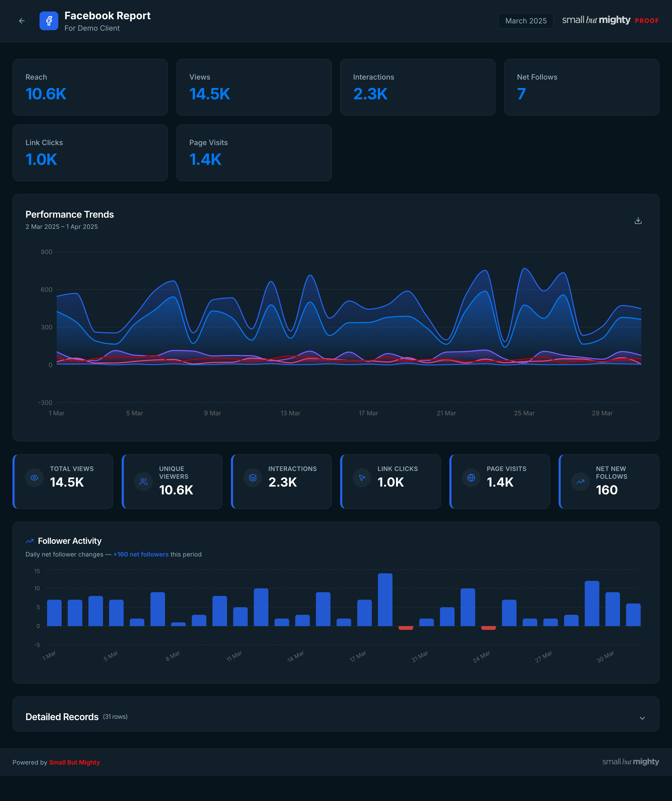Click the Net New Follows 160 value
The width and height of the screenshot is (672, 801).
[607, 490]
